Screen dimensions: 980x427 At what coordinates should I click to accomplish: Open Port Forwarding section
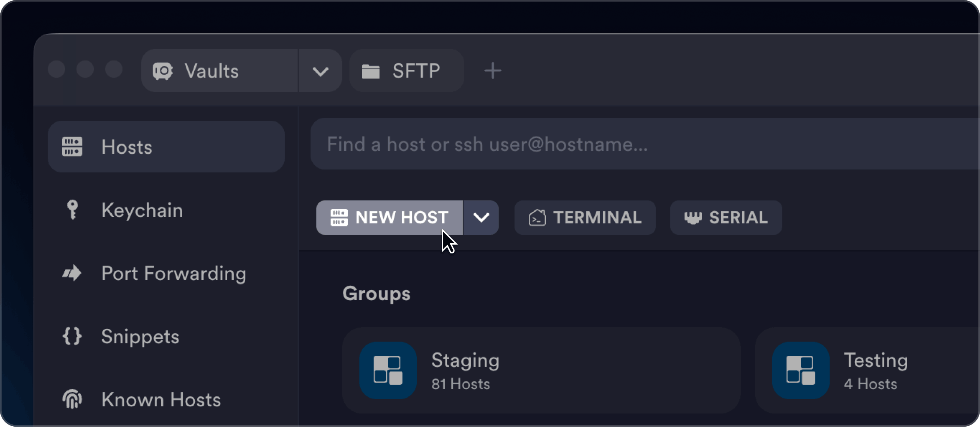click(x=166, y=273)
